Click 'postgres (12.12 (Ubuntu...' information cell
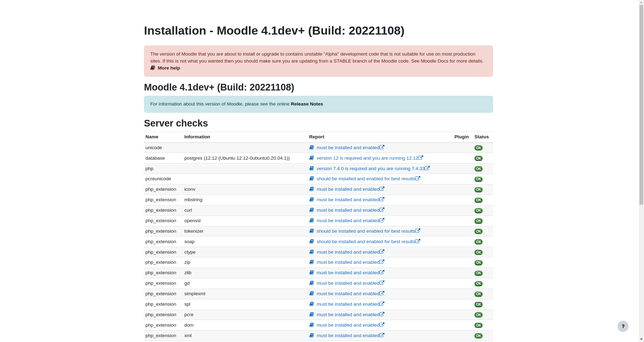The height and width of the screenshot is (342, 644). click(237, 158)
